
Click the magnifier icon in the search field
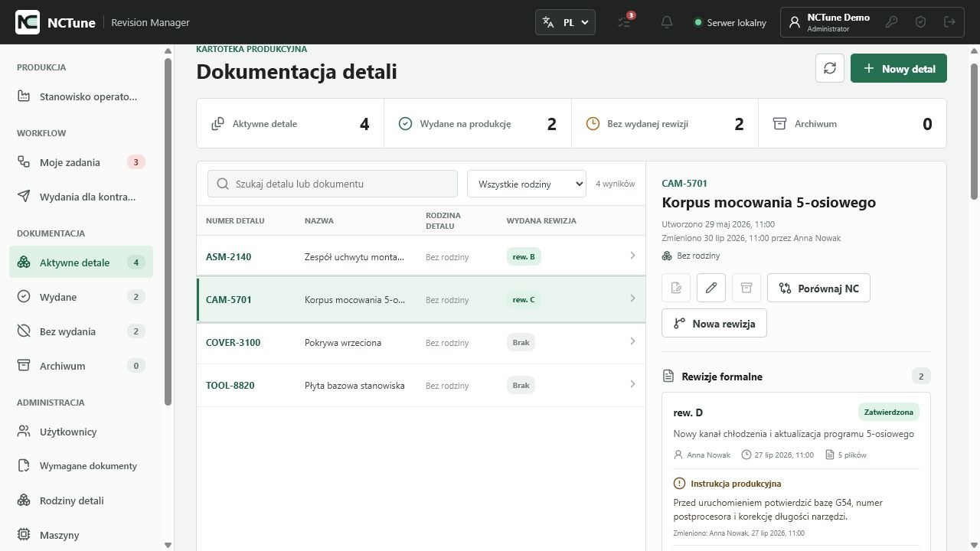(223, 184)
